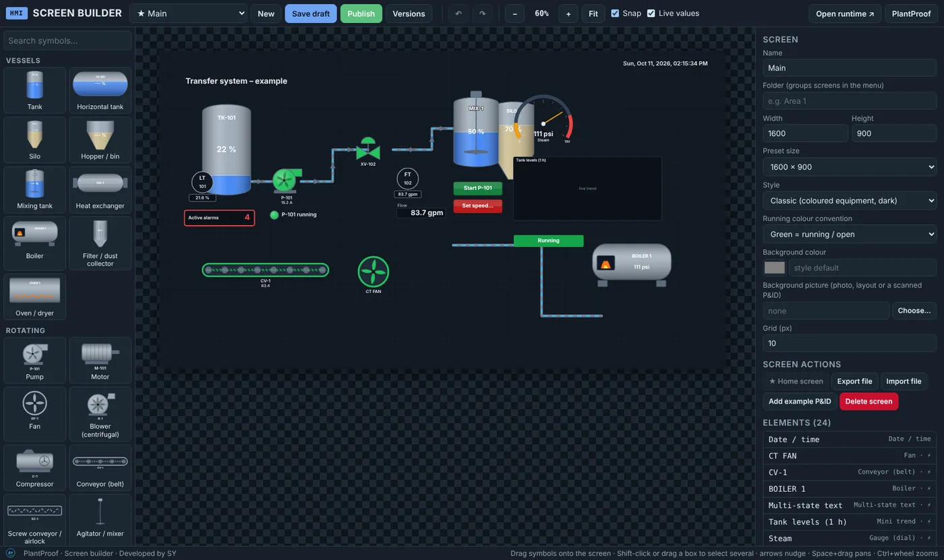Select the XV-102 valve on canvas
Viewport: 944px width, 560px height.
pyautogui.click(x=368, y=150)
